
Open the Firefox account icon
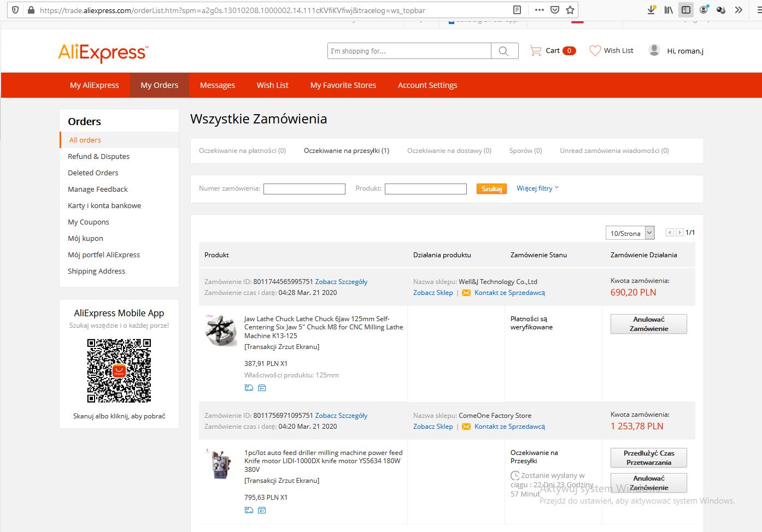click(x=704, y=10)
